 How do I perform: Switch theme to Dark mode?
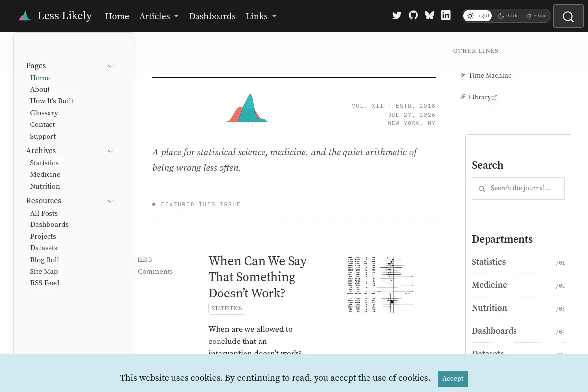click(508, 16)
